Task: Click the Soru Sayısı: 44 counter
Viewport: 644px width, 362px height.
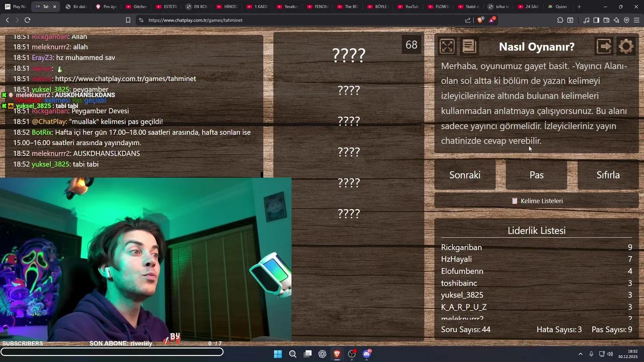Action: tap(465, 330)
